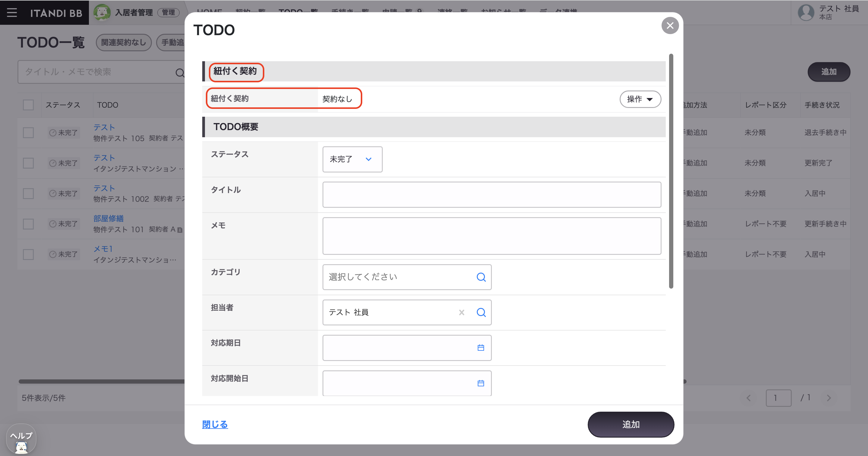
Task: Check the box for the 部屋修繕 row
Action: 28,224
